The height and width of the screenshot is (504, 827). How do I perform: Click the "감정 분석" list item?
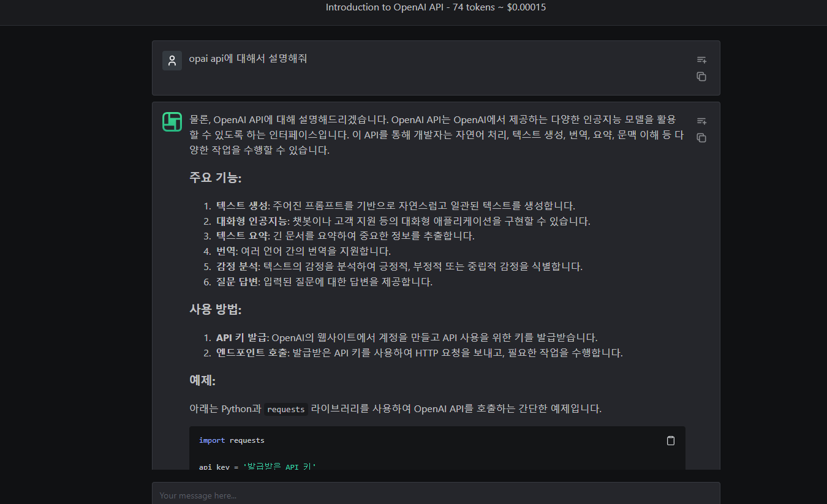point(399,266)
